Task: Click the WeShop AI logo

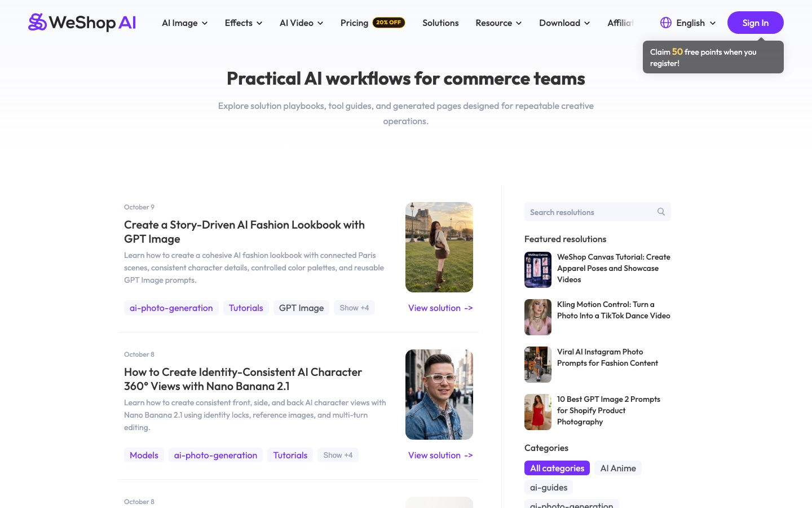Action: [82, 23]
